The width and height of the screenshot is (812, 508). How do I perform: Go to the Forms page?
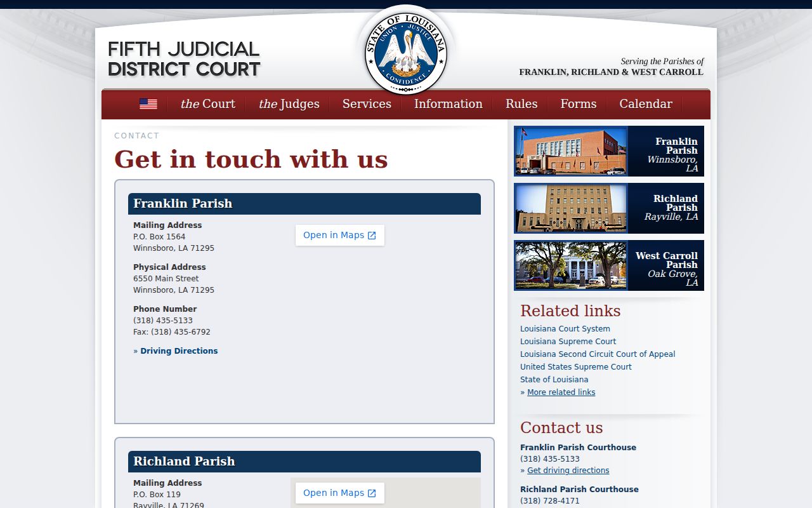[x=579, y=104]
